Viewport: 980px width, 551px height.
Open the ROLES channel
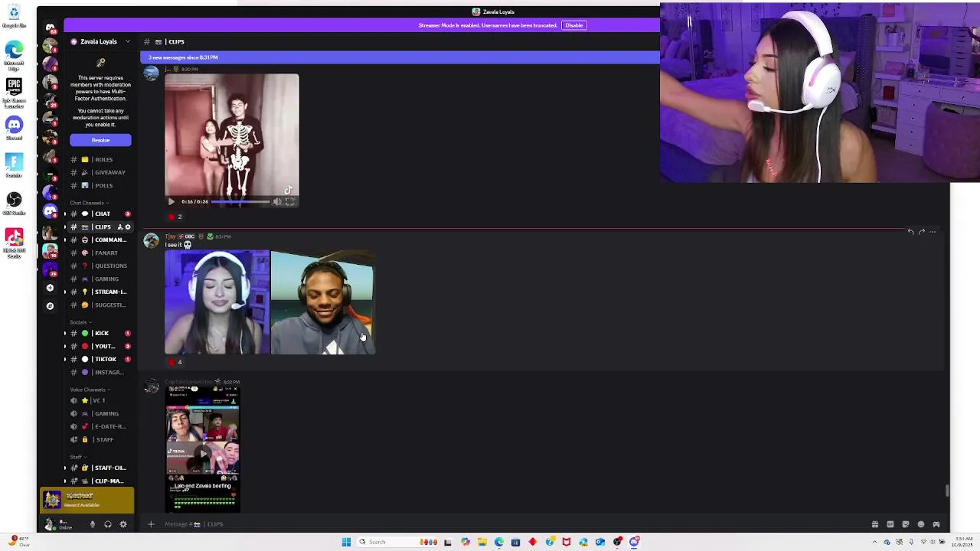click(x=100, y=159)
